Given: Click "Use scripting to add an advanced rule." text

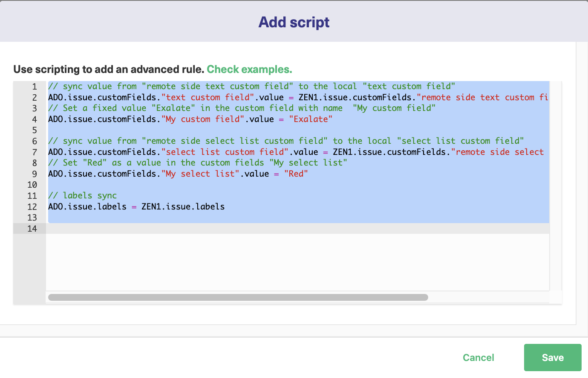Looking at the screenshot, I should [x=109, y=70].
